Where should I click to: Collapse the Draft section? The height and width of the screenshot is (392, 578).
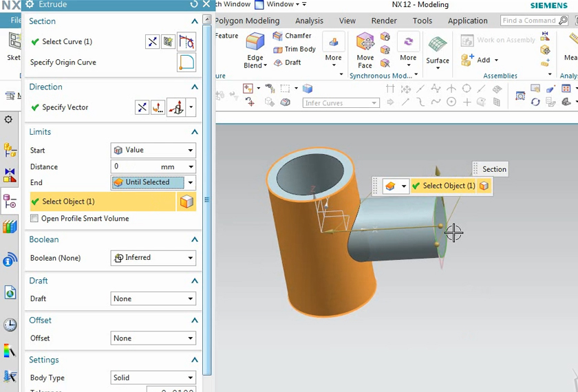pos(195,281)
